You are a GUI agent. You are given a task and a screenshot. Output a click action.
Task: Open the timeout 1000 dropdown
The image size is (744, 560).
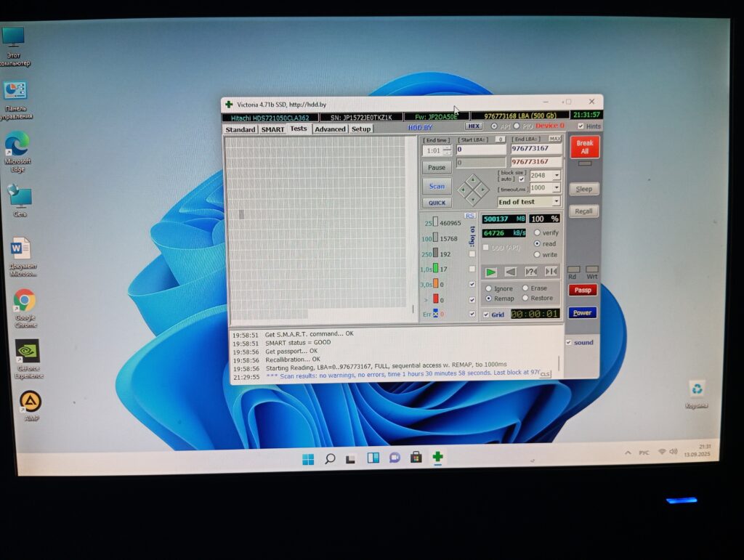click(x=557, y=188)
